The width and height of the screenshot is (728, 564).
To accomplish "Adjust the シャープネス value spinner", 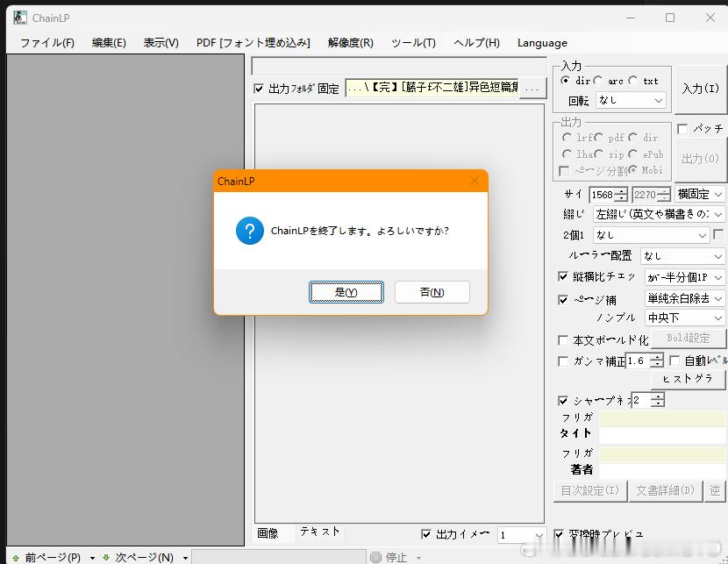I will pyautogui.click(x=658, y=400).
